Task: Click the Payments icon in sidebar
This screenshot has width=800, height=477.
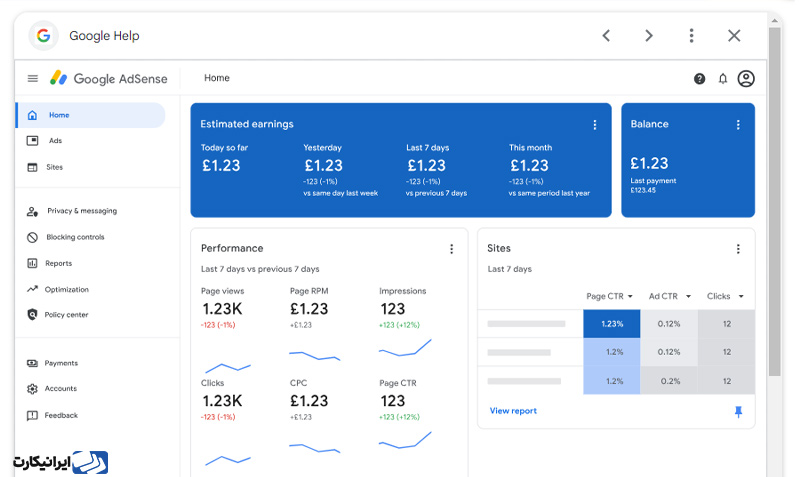Action: pos(32,363)
